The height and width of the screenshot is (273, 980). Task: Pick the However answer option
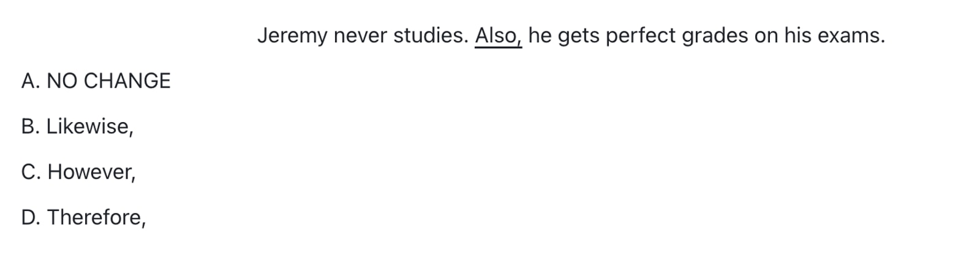click(78, 172)
